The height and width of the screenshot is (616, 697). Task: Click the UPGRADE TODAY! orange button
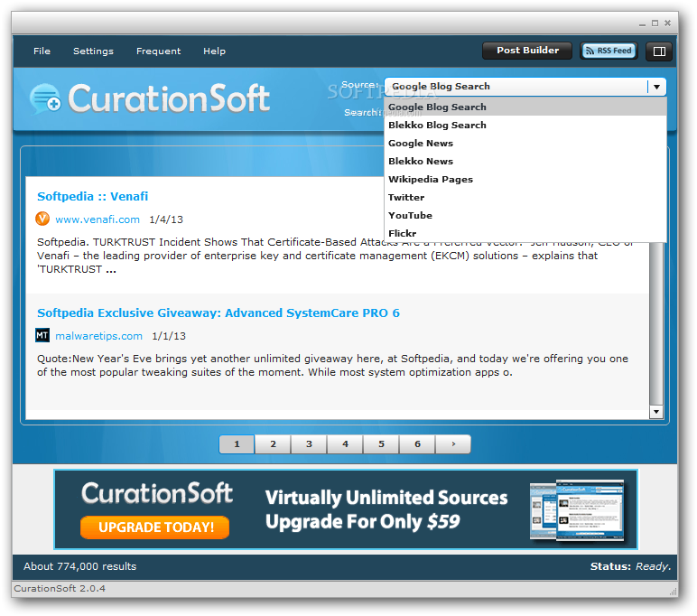[x=154, y=527]
